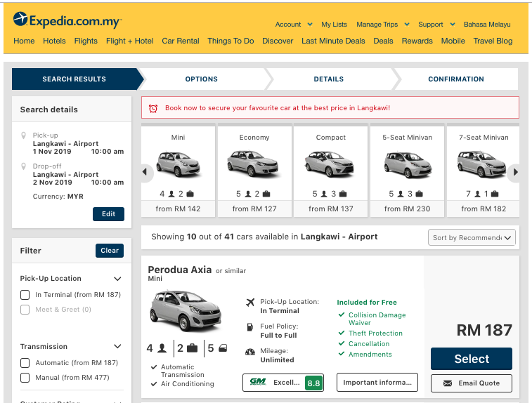Open My Lists
This screenshot has height=403, width=532.
pos(335,25)
